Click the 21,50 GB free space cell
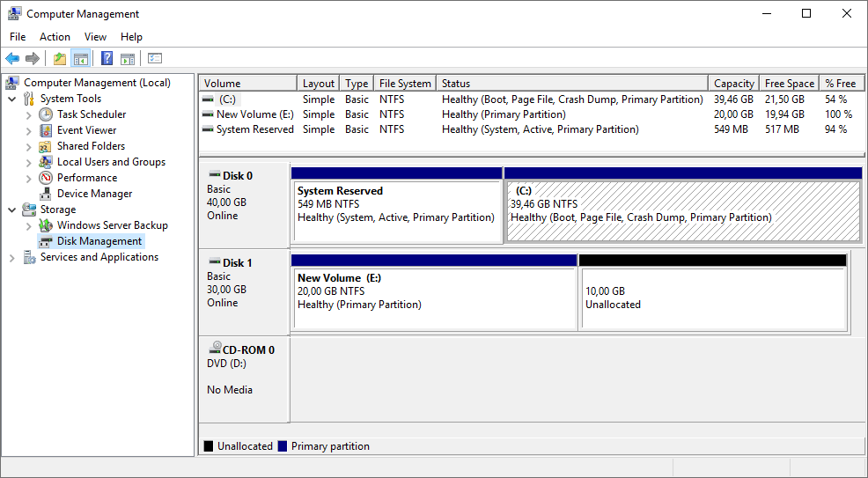This screenshot has width=868, height=478. pos(784,99)
